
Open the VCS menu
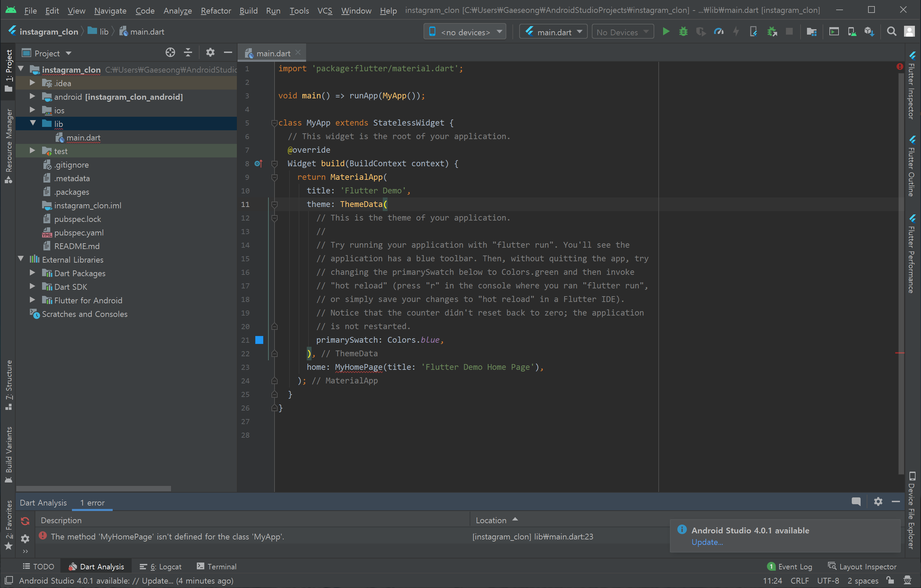(325, 10)
